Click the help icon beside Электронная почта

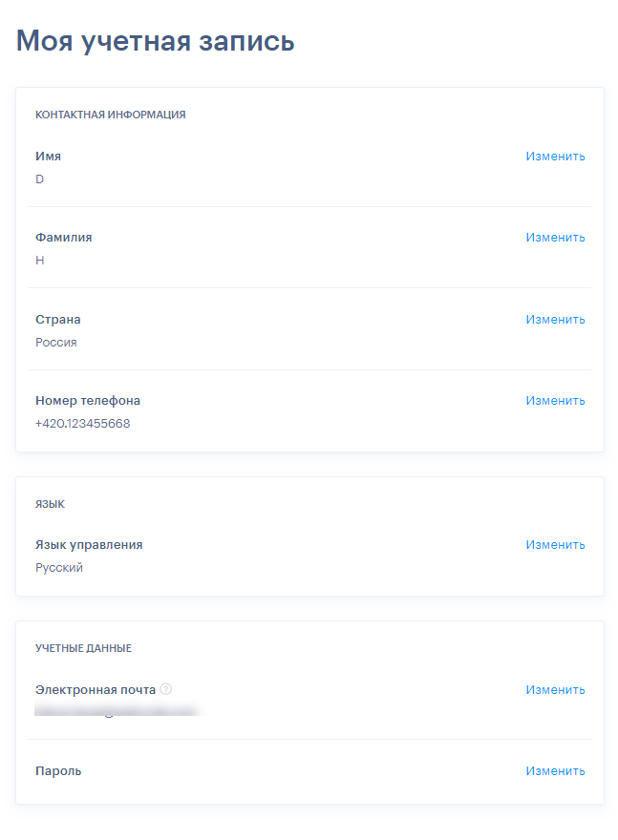[166, 689]
